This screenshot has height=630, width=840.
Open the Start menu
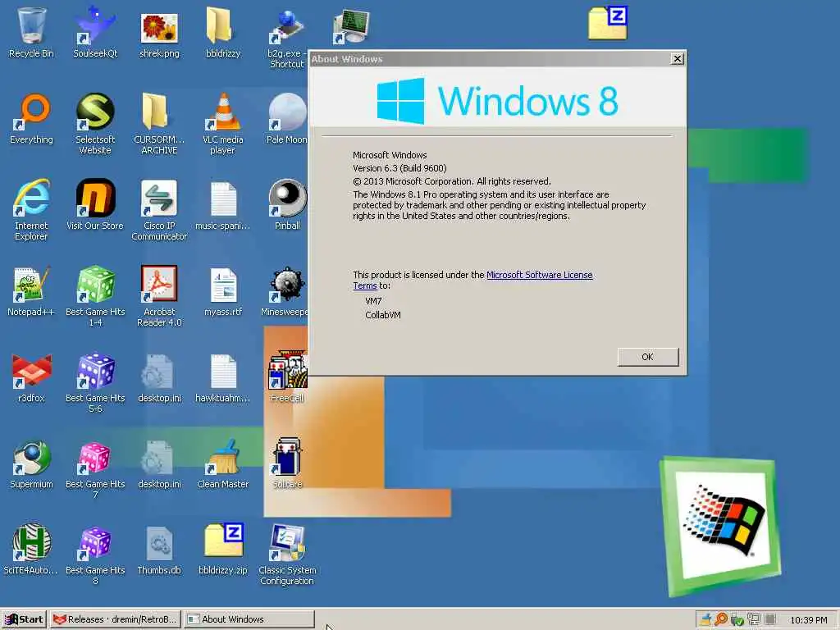point(24,619)
